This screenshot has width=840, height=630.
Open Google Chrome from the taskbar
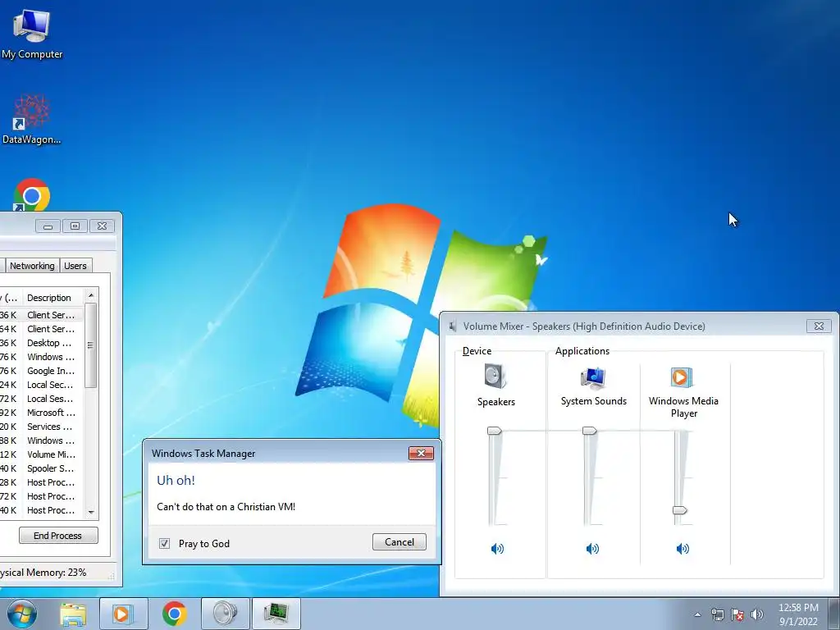click(175, 614)
